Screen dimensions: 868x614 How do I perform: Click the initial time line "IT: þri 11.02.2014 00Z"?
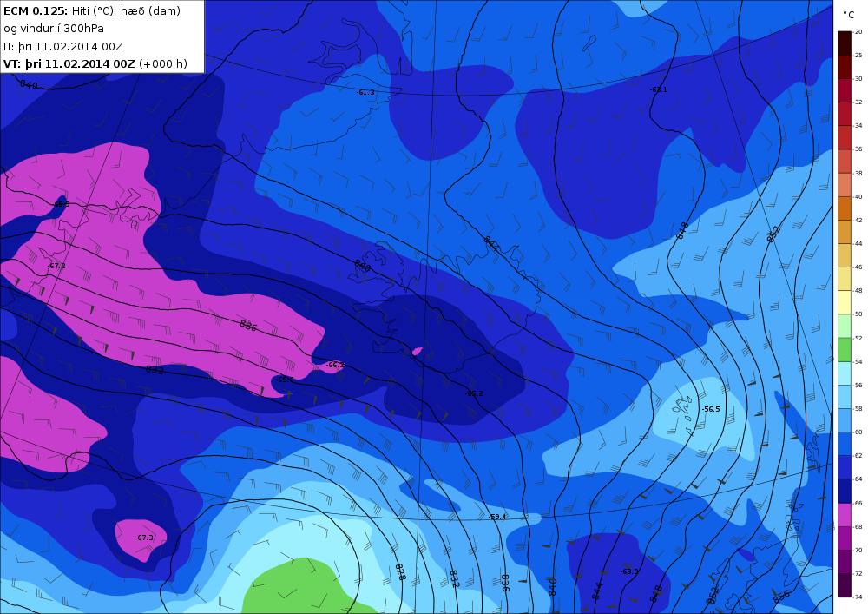click(x=63, y=47)
